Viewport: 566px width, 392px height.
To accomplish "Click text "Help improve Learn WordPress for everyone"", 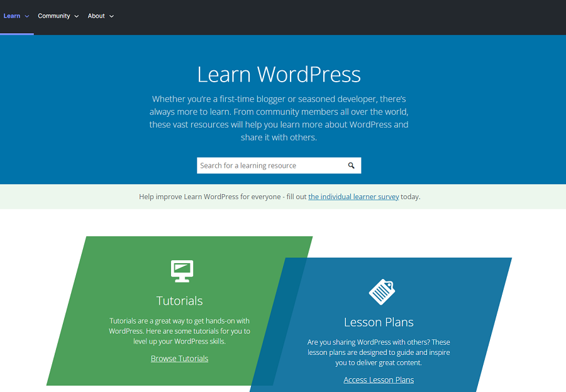I will pos(209,197).
